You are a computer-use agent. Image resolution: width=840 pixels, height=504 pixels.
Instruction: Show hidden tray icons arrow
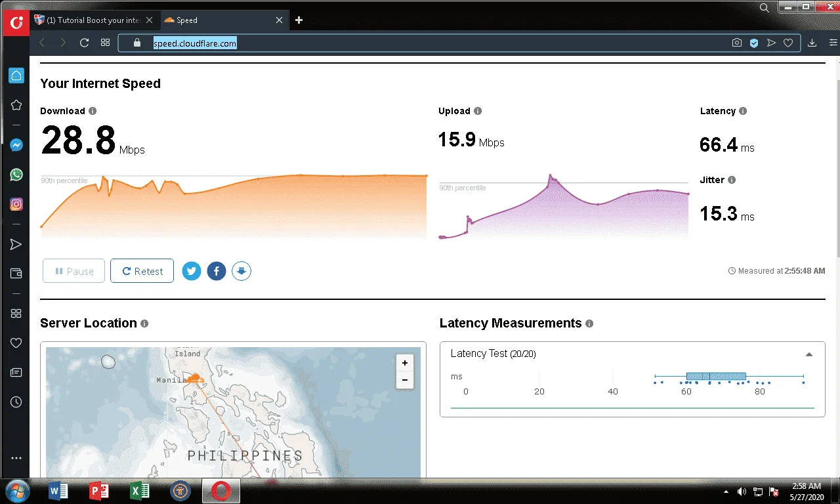tap(726, 491)
